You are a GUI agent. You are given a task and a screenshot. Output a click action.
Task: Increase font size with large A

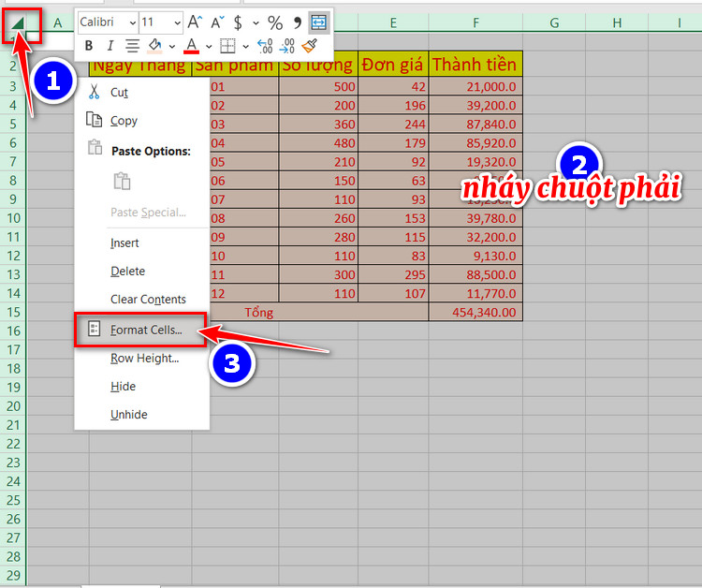pos(195,22)
